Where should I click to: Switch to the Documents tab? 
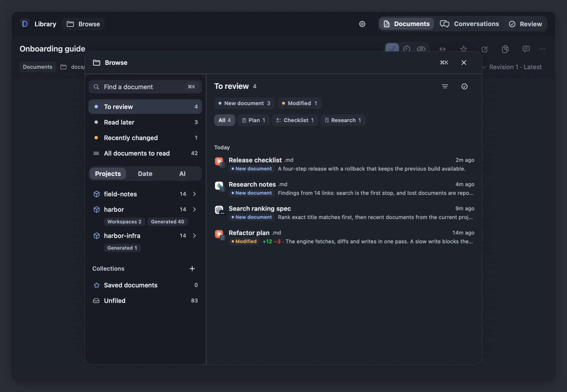pos(406,24)
